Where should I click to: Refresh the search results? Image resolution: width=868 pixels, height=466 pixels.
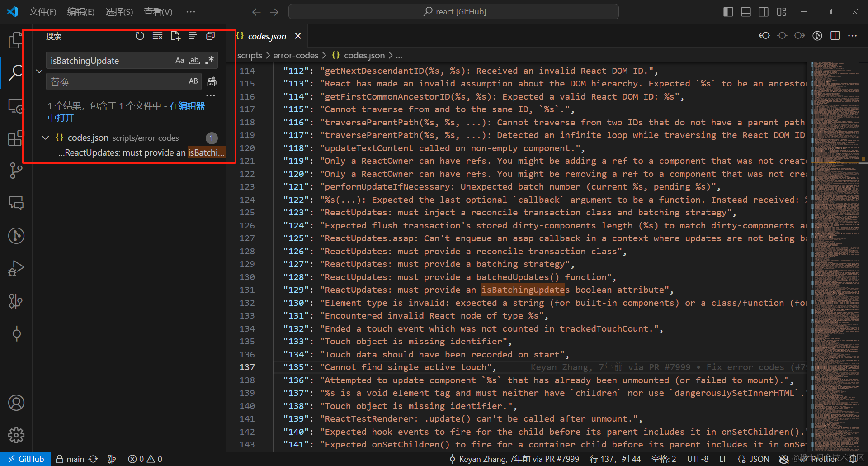point(140,36)
